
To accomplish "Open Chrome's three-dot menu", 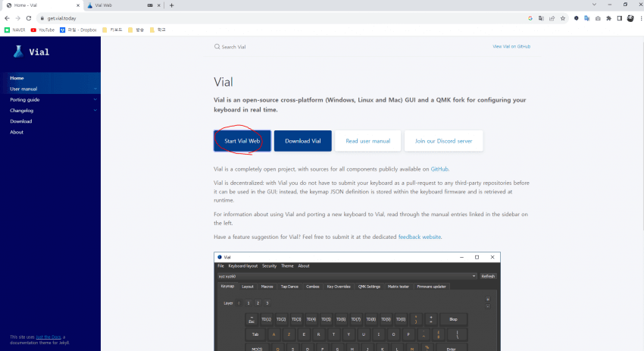I will pos(641,18).
